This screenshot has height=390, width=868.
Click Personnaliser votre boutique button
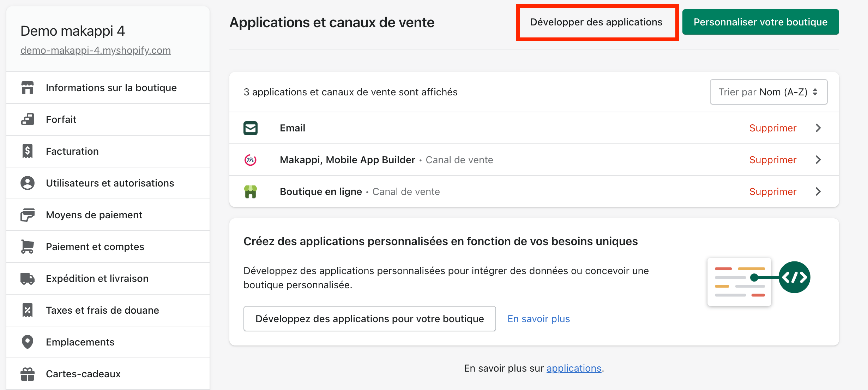[x=760, y=22]
